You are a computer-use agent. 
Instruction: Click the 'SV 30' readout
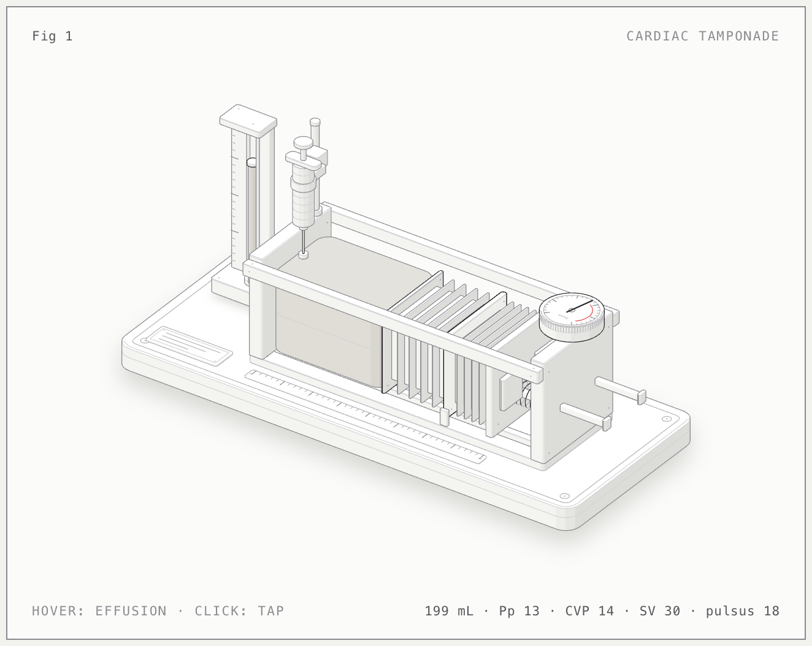coord(660,610)
